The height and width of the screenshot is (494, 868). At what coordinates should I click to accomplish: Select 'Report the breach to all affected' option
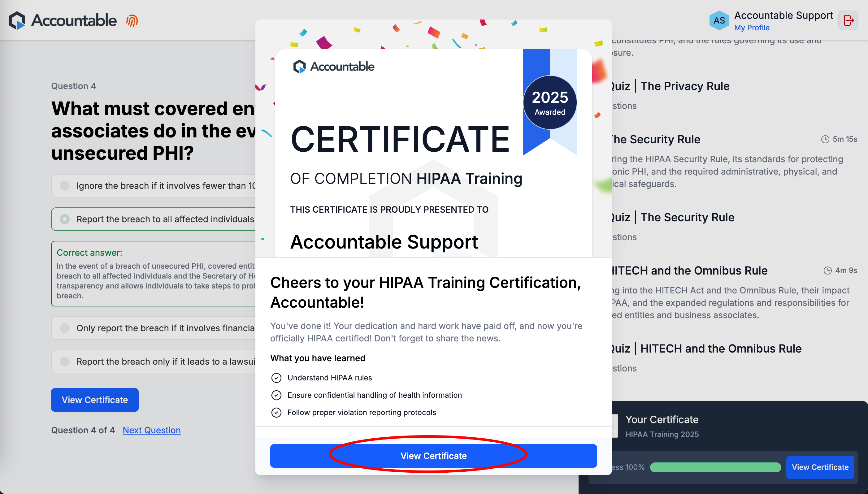coord(64,219)
